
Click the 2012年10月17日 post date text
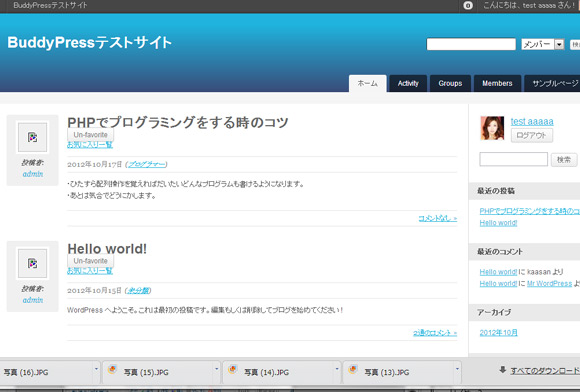(94, 164)
